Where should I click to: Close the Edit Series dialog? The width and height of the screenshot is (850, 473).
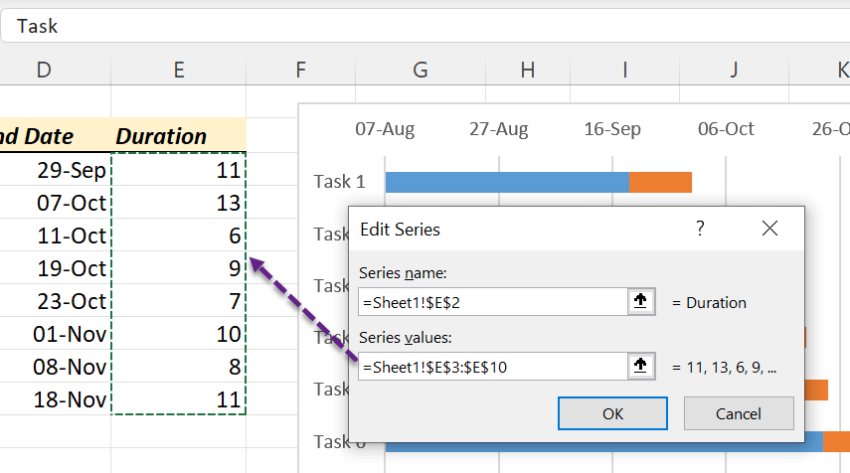769,229
